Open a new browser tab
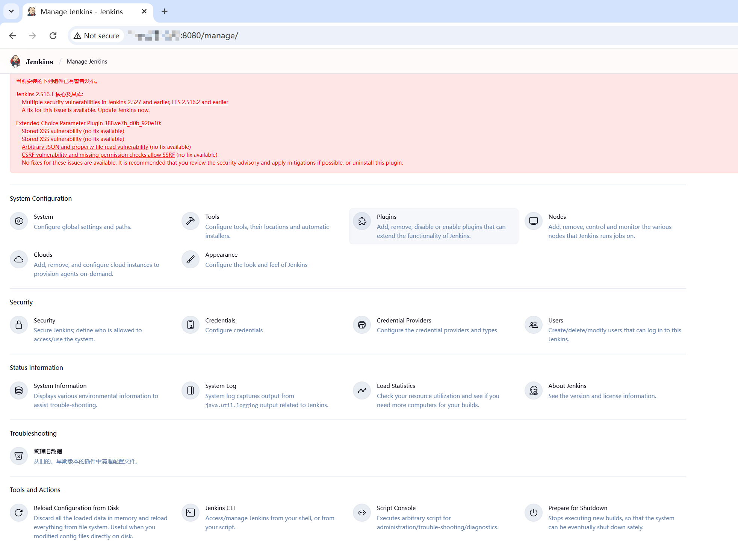 click(165, 12)
